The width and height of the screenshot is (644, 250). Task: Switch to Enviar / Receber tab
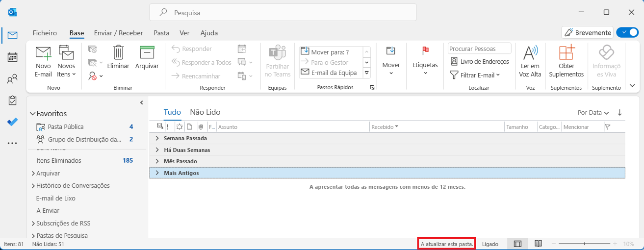(x=119, y=33)
